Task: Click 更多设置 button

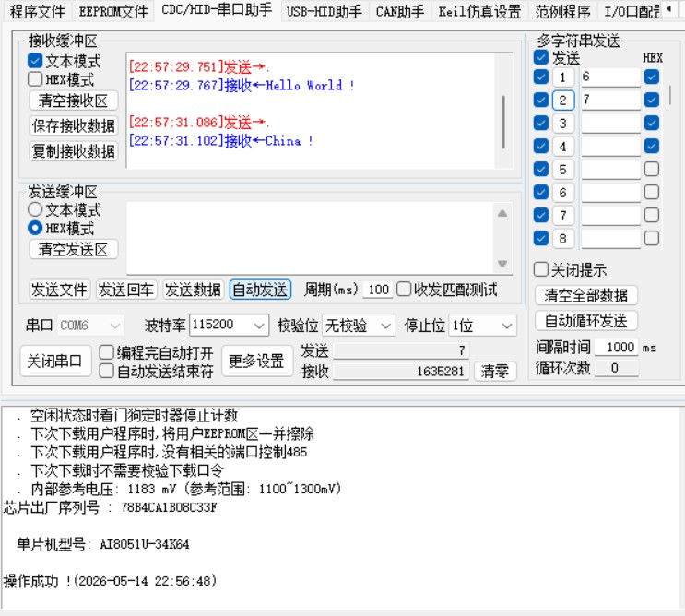Action: 257,361
